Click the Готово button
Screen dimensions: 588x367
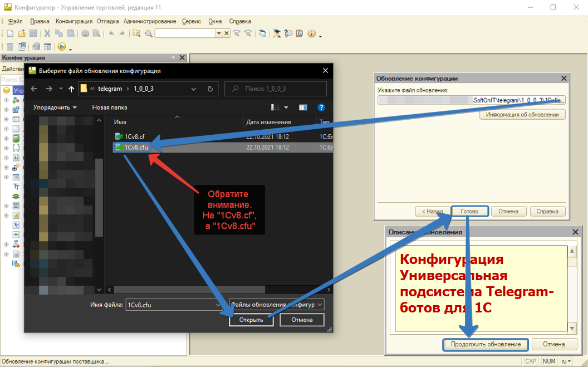(469, 212)
